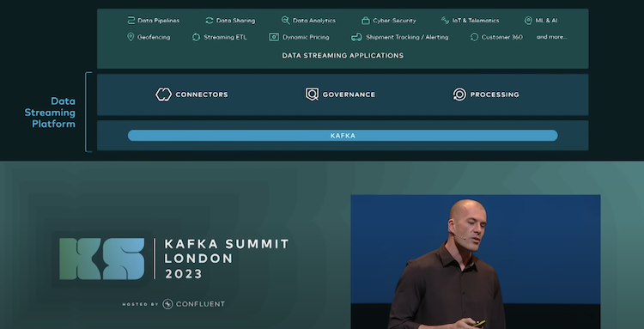The width and height of the screenshot is (644, 329).
Task: Click the GOVERNANCE label
Action: click(349, 94)
